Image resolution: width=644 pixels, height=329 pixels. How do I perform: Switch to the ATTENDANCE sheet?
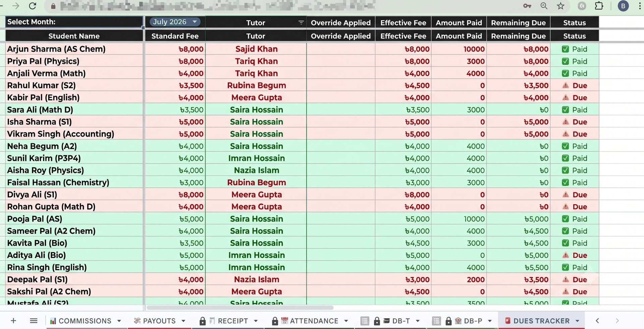314,321
